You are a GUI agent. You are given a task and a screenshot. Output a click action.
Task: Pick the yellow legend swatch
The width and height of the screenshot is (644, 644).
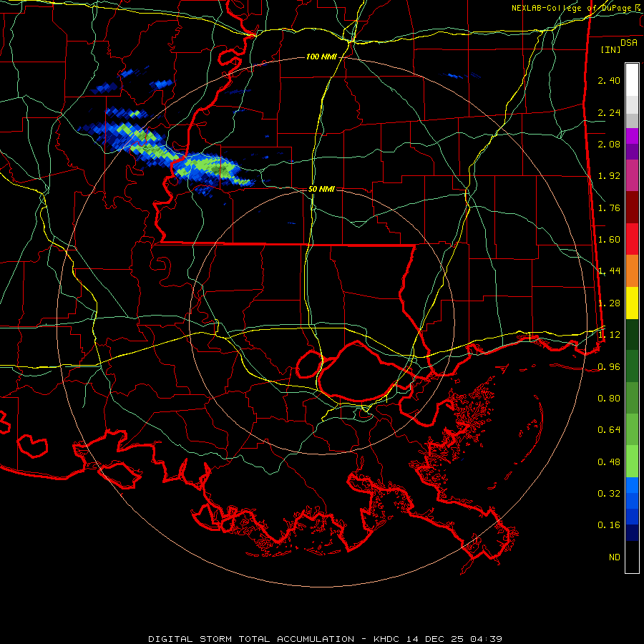click(x=632, y=303)
